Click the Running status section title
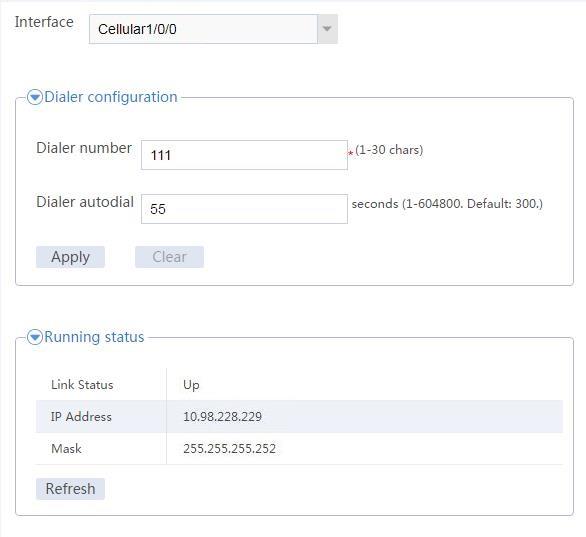Screen dimensions: 586x537 click(94, 337)
